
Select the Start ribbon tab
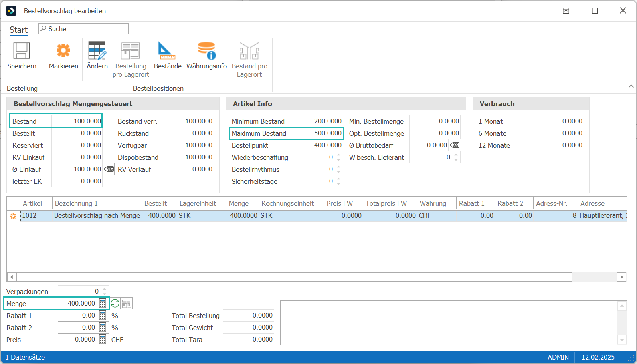point(18,30)
